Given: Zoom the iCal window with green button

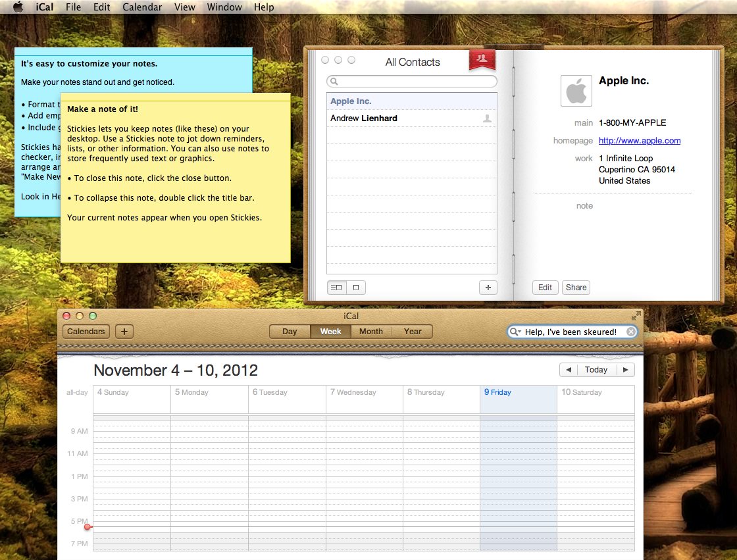Looking at the screenshot, I should (93, 316).
